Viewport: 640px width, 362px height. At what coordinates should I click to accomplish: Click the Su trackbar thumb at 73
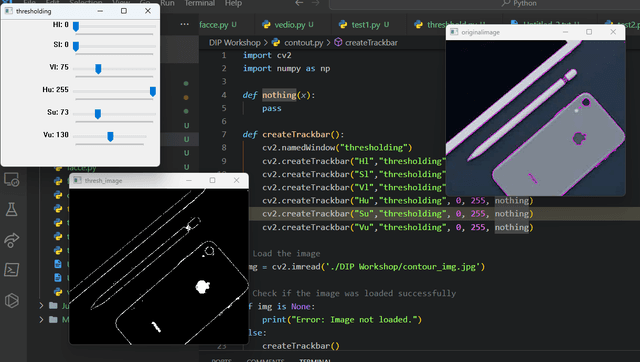tap(98, 114)
